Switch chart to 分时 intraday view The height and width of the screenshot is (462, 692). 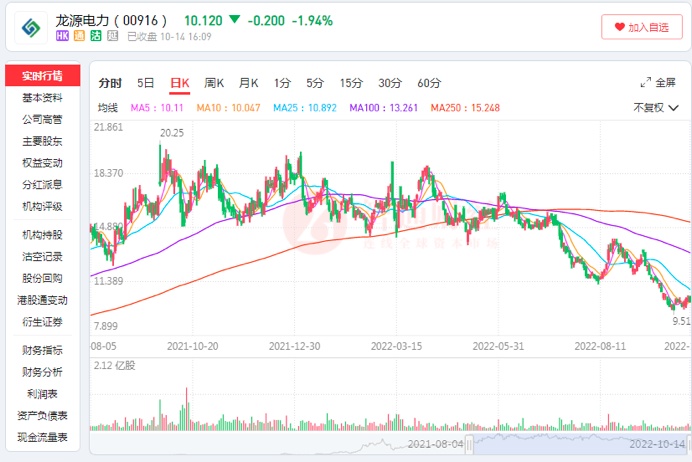click(110, 83)
